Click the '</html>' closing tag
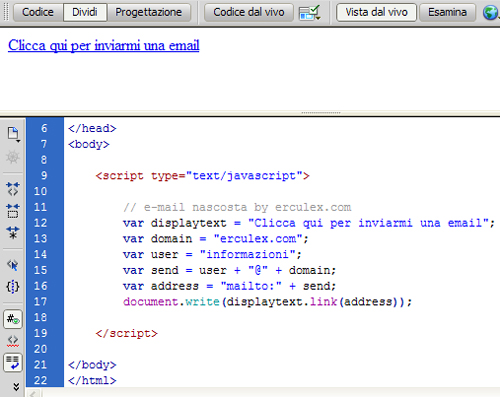The height and width of the screenshot is (397, 500). pos(92,381)
